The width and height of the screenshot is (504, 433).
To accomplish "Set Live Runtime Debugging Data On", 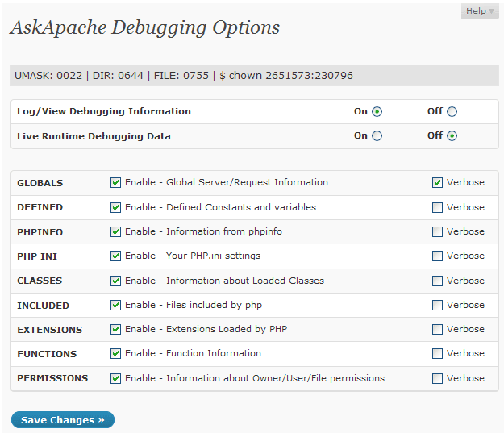I will pyautogui.click(x=377, y=136).
